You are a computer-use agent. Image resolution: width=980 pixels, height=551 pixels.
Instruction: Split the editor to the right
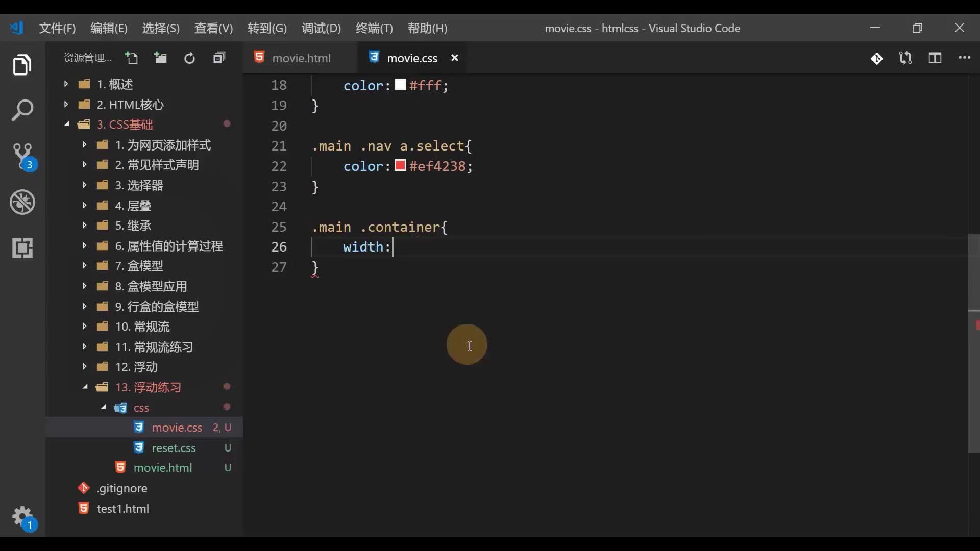tap(935, 58)
